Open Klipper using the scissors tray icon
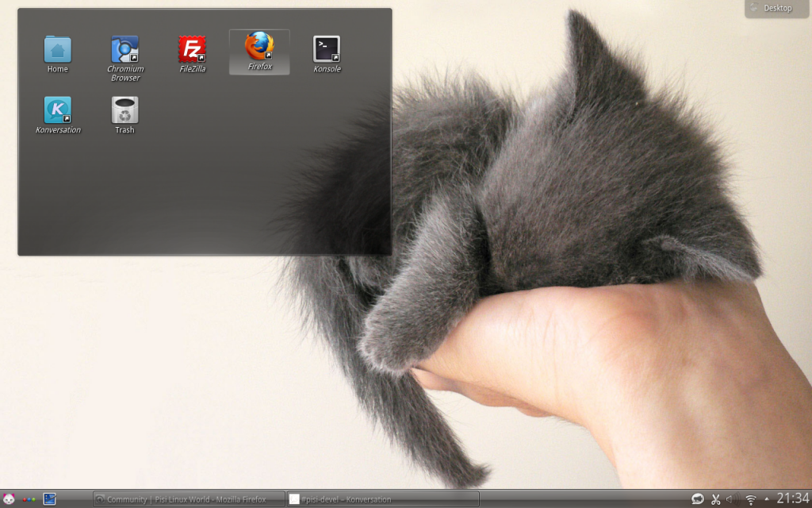The image size is (812, 508). 716,498
